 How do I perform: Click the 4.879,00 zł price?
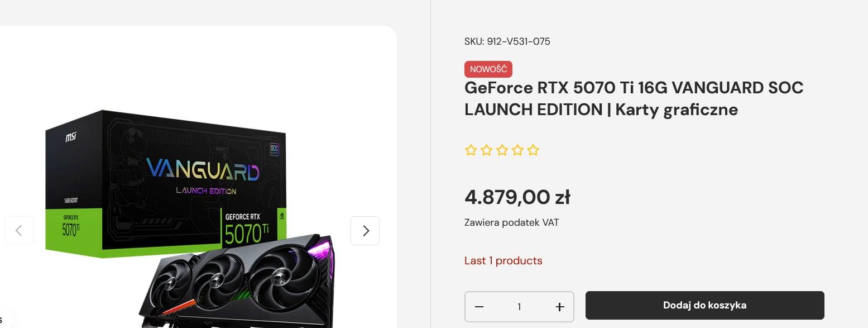click(517, 197)
